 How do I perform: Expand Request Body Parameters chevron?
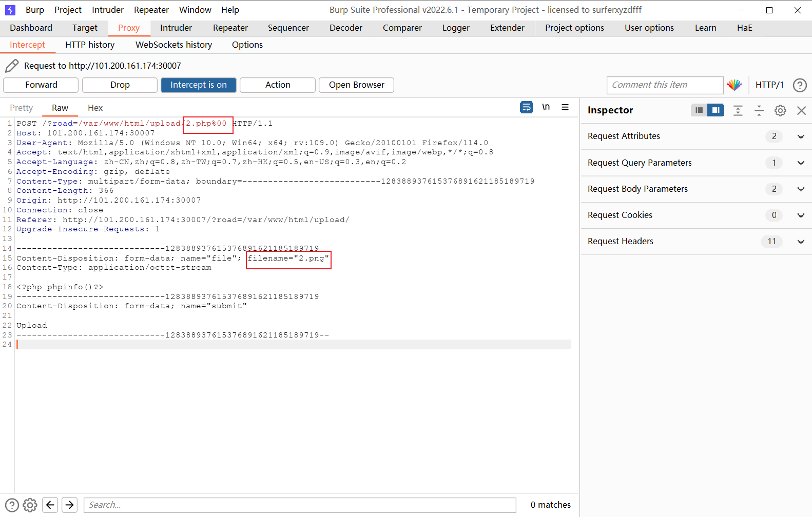click(801, 189)
